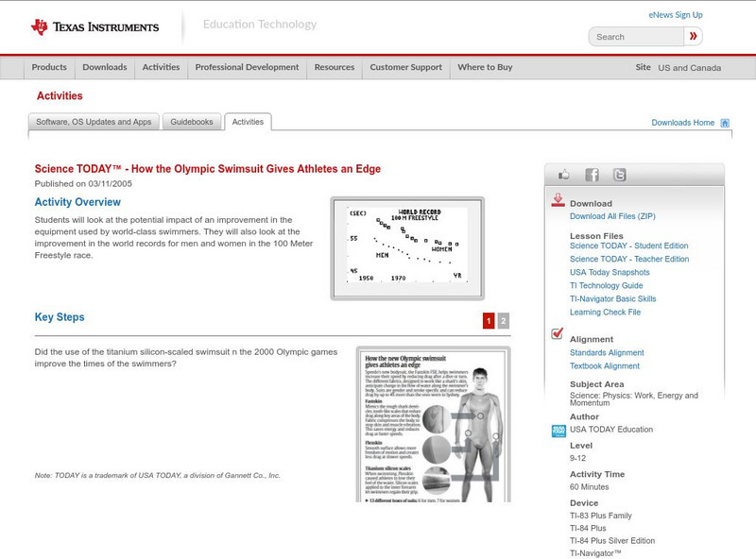Viewport: 756px width, 559px height.
Task: Click the Science TODAY activity title
Action: click(207, 169)
